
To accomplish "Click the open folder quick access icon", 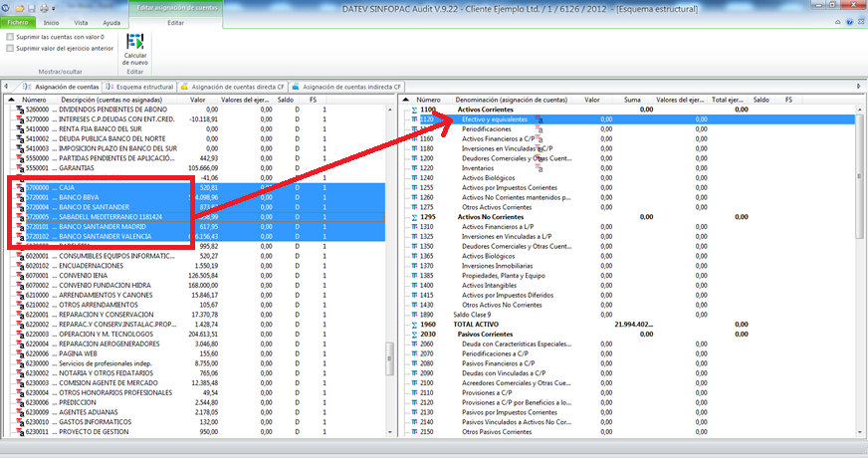I will tap(19, 9).
